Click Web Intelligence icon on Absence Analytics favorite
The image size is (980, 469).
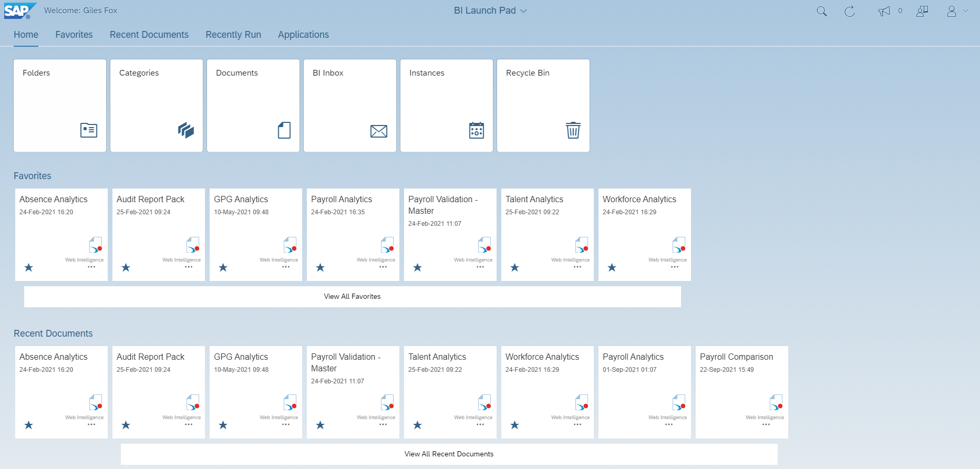[96, 245]
